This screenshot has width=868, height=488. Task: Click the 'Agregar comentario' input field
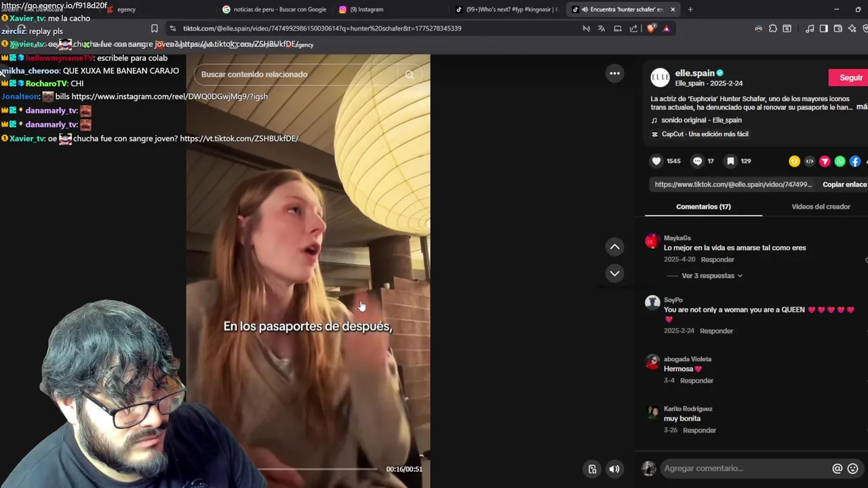click(x=745, y=468)
